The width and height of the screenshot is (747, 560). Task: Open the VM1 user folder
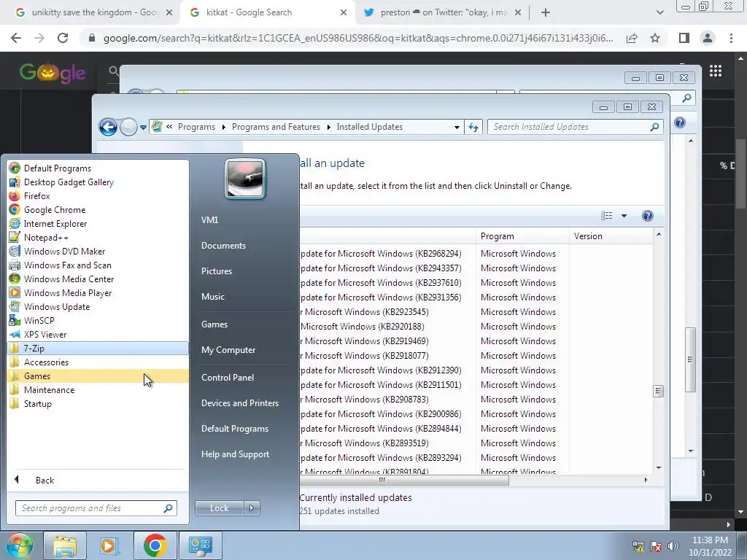[209, 220]
